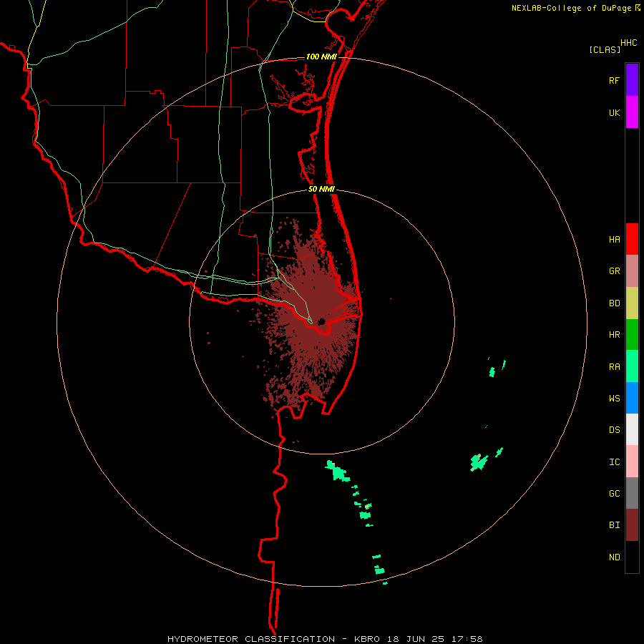Click the GC legend label

pyautogui.click(x=614, y=494)
